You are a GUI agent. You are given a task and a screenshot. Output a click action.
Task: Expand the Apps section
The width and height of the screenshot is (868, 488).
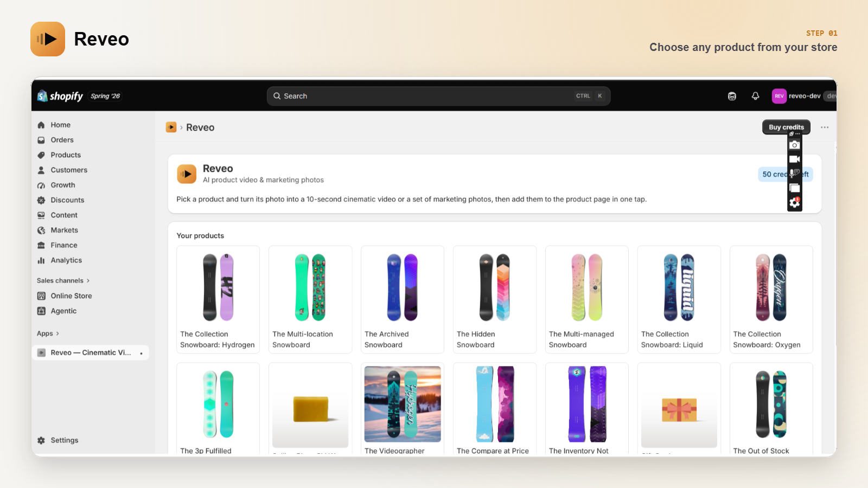[x=48, y=333]
